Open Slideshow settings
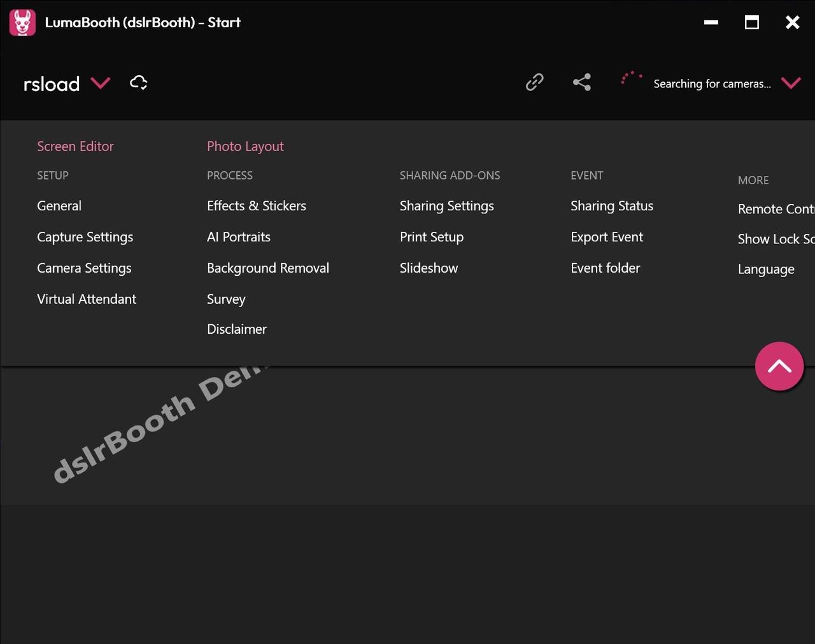Screen dimensions: 815x644 [429, 268]
